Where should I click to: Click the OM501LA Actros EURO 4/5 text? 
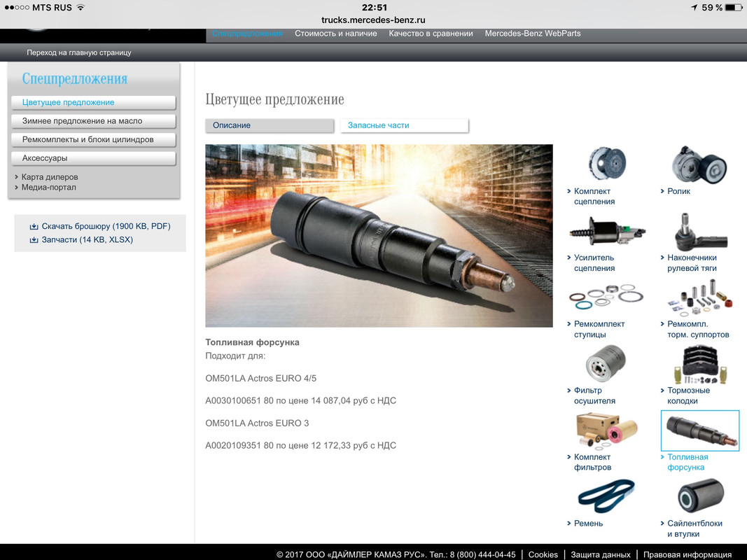pos(260,378)
